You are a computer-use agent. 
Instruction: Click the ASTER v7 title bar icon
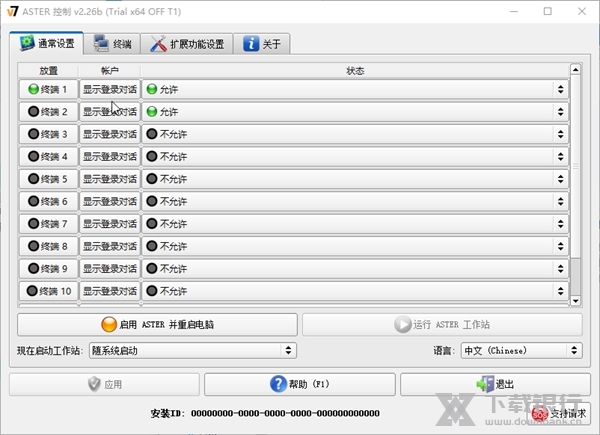point(13,11)
